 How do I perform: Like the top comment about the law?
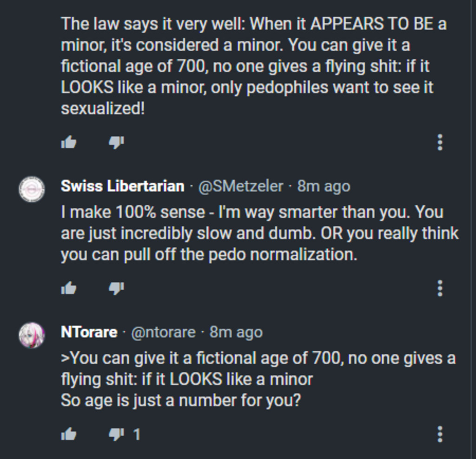(x=69, y=142)
